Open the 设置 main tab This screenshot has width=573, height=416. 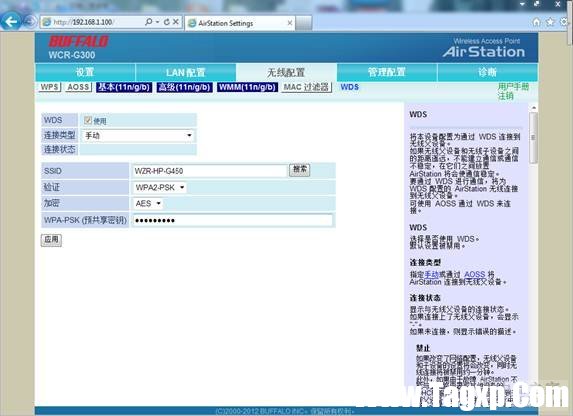pos(85,72)
